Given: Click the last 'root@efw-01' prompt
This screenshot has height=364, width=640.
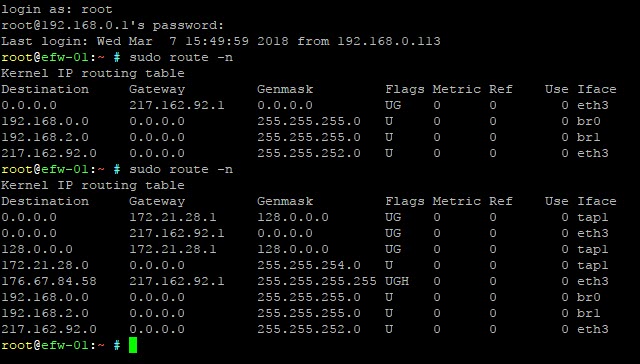Looking at the screenshot, I should coord(45,345).
